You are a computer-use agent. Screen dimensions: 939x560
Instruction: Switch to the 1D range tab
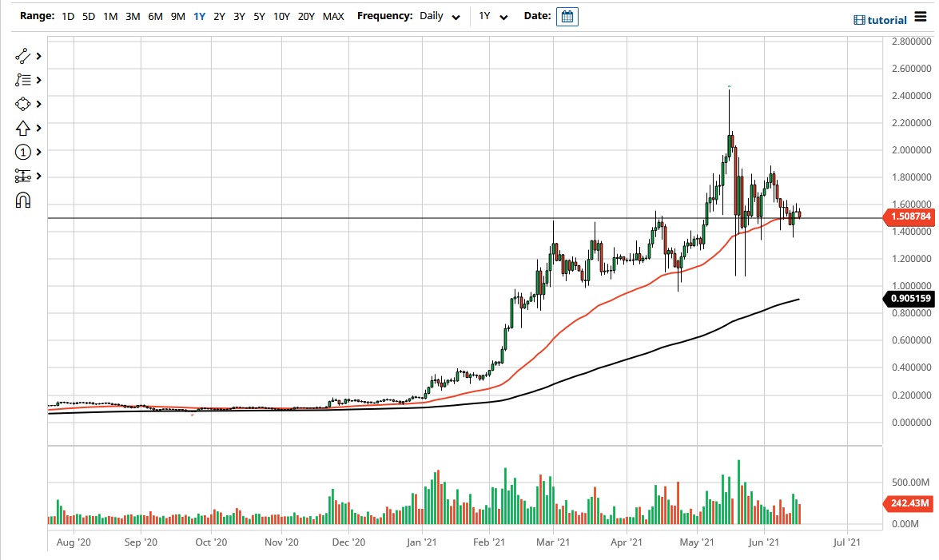(68, 16)
